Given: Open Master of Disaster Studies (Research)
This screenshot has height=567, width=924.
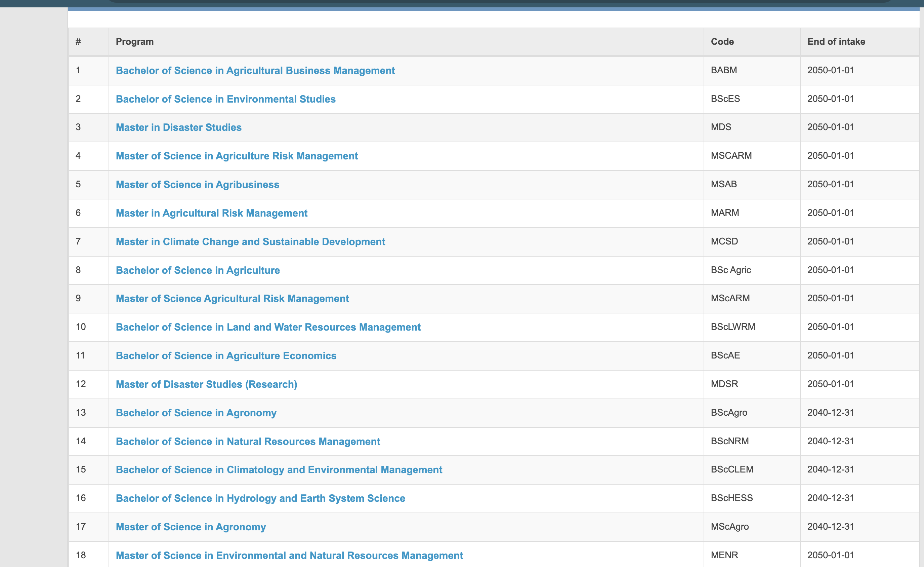Looking at the screenshot, I should (206, 384).
